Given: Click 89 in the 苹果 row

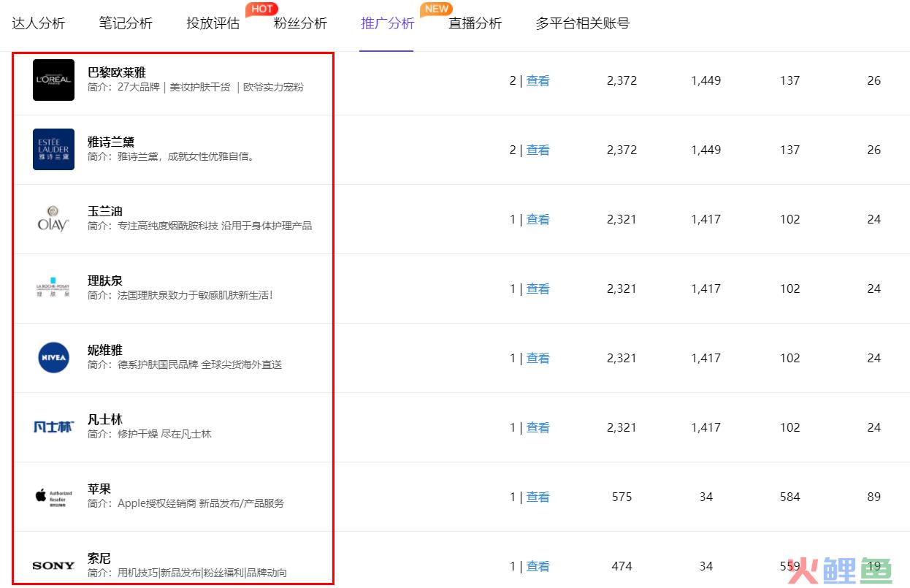Looking at the screenshot, I should pyautogui.click(x=874, y=497).
